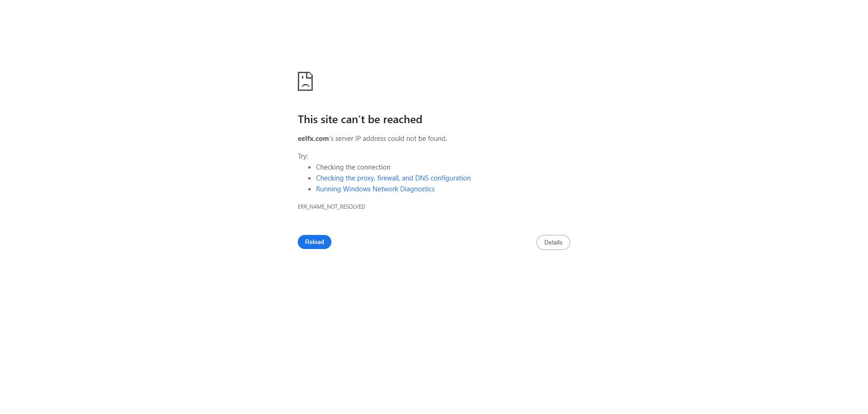Run Windows Network Diagnostics link
This screenshot has height=414, width=868.
pyautogui.click(x=375, y=189)
